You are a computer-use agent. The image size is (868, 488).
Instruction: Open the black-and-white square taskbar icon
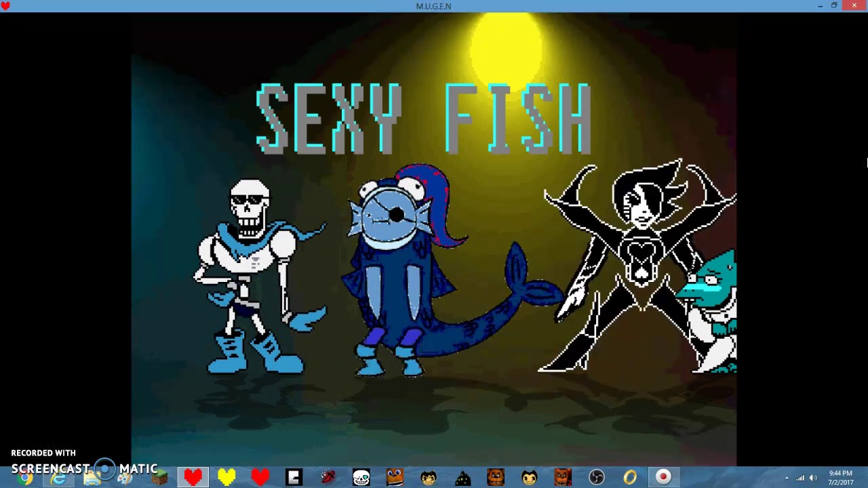point(294,477)
